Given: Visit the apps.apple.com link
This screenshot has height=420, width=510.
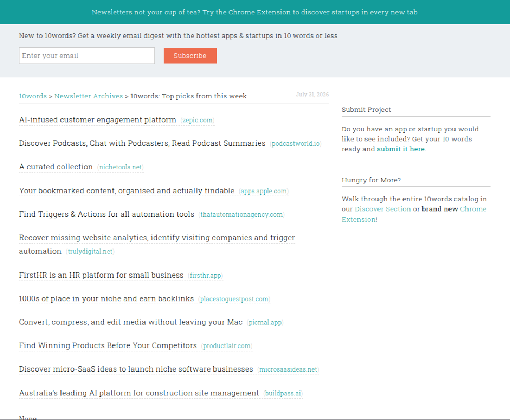Looking at the screenshot, I should pos(263,191).
